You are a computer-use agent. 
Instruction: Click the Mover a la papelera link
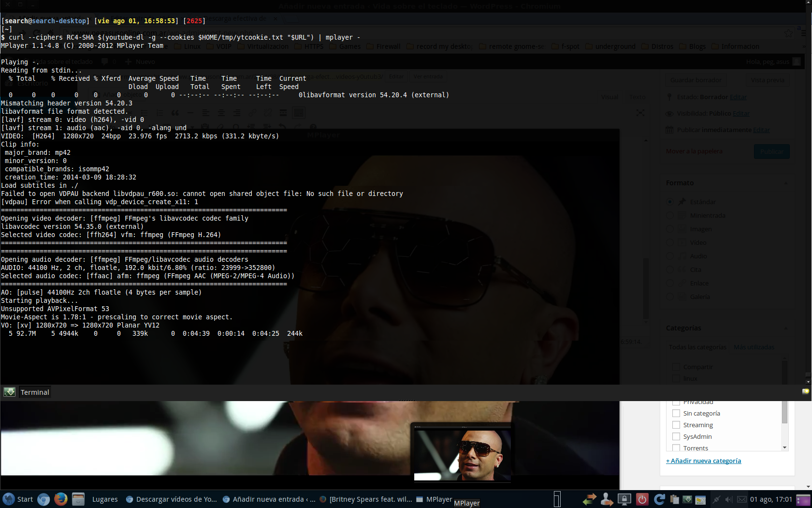tap(694, 151)
